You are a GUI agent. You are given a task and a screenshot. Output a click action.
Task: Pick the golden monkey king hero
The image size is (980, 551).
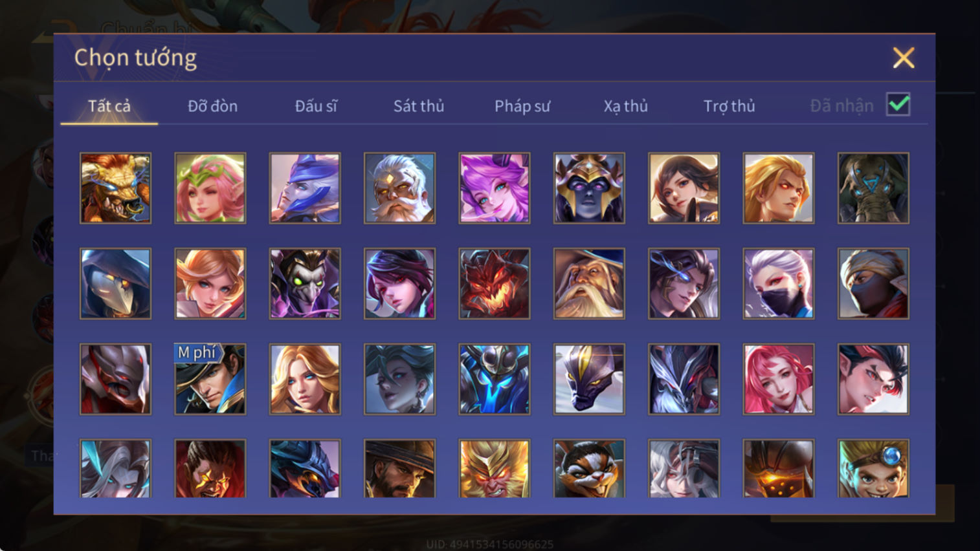pyautogui.click(x=495, y=469)
